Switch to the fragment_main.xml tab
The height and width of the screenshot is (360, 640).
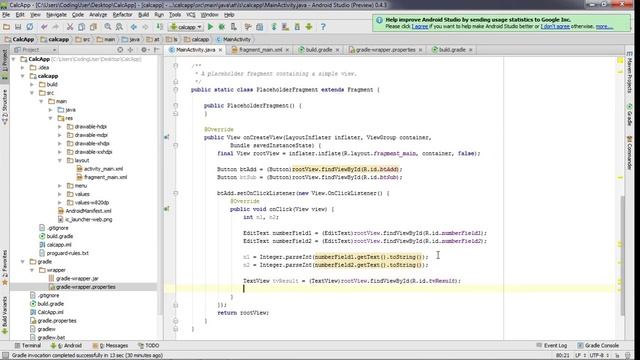(260, 50)
